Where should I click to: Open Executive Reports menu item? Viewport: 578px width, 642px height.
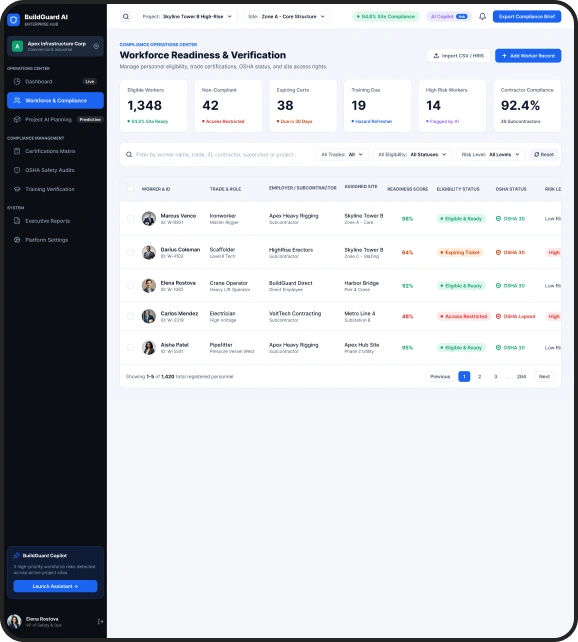(x=55, y=221)
